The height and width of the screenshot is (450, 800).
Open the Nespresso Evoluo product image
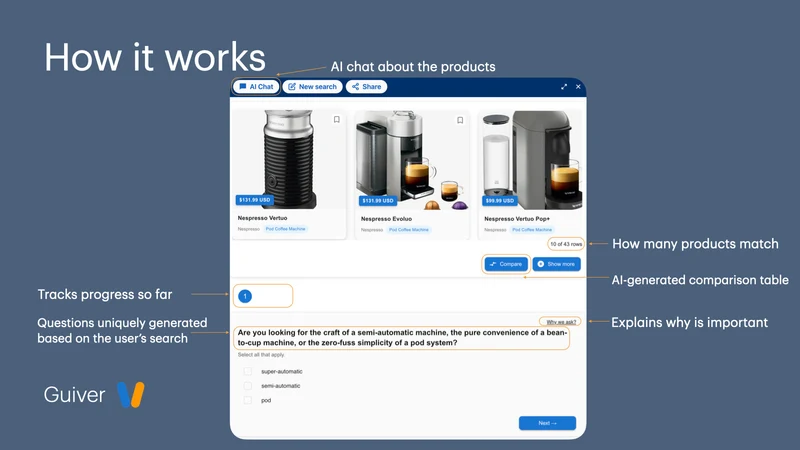pos(412,160)
